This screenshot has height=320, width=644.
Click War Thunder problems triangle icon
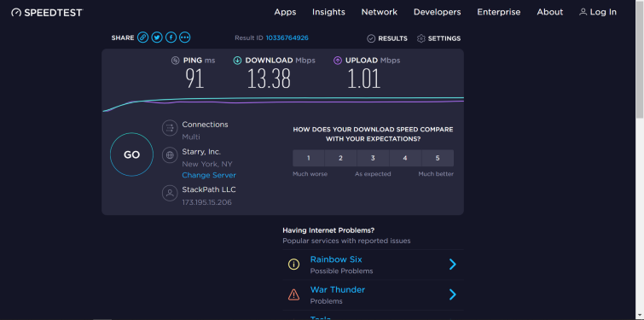click(x=293, y=294)
